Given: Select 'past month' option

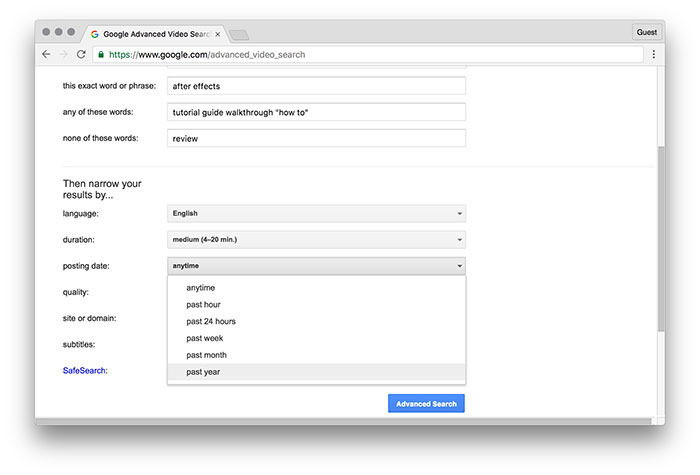Looking at the screenshot, I should point(206,355).
